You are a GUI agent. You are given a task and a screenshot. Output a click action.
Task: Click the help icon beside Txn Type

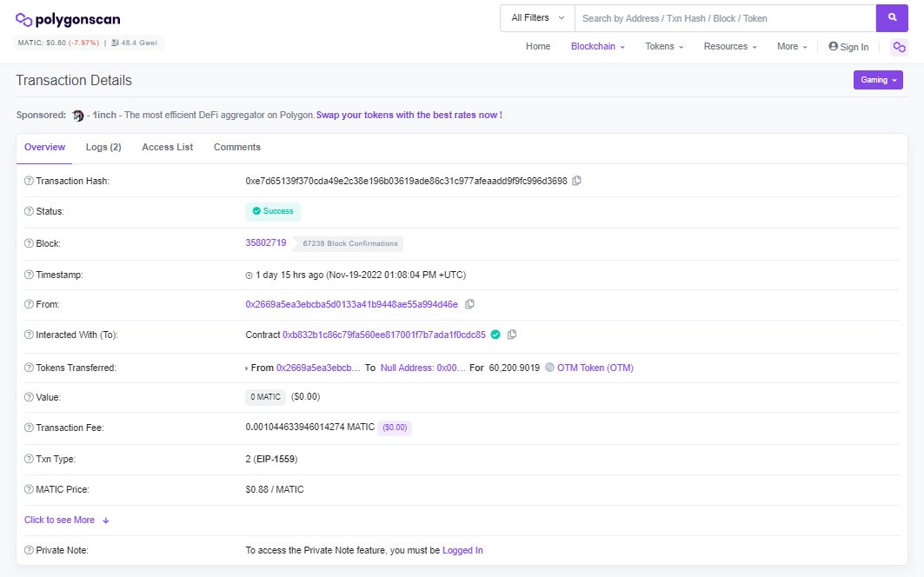click(x=29, y=459)
